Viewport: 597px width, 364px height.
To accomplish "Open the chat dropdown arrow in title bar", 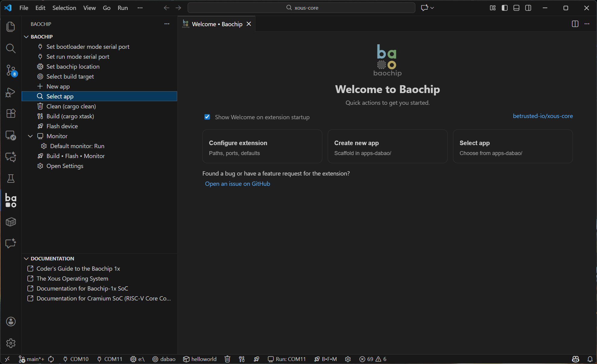I will coord(432,8).
